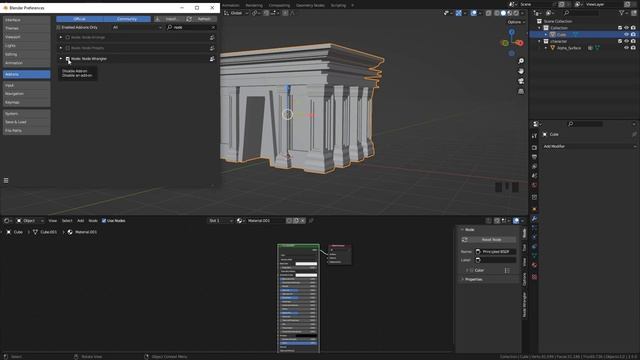Open the Add Modifier dropdown

pyautogui.click(x=589, y=146)
